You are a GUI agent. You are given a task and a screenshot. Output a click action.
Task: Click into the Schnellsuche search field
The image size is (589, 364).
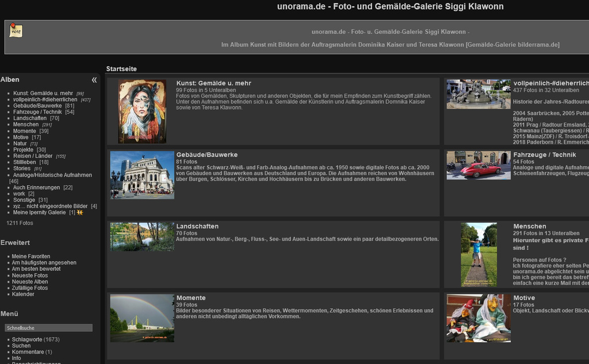(48, 328)
